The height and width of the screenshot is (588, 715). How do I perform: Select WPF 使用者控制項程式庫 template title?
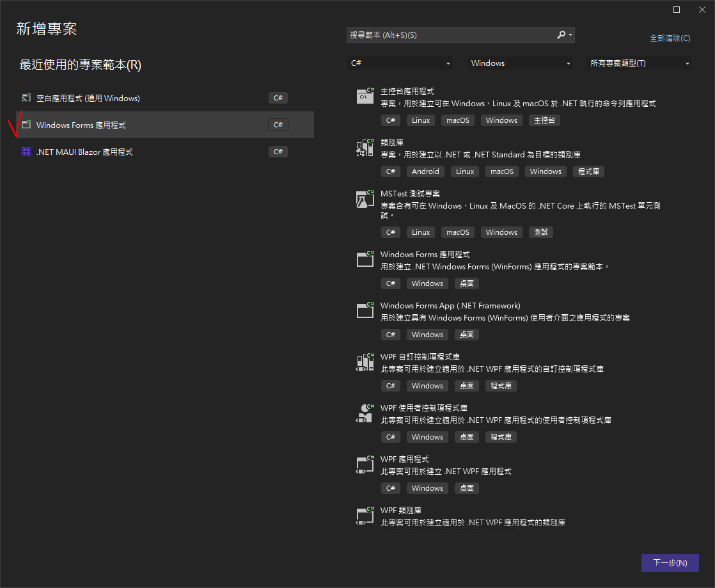click(424, 408)
